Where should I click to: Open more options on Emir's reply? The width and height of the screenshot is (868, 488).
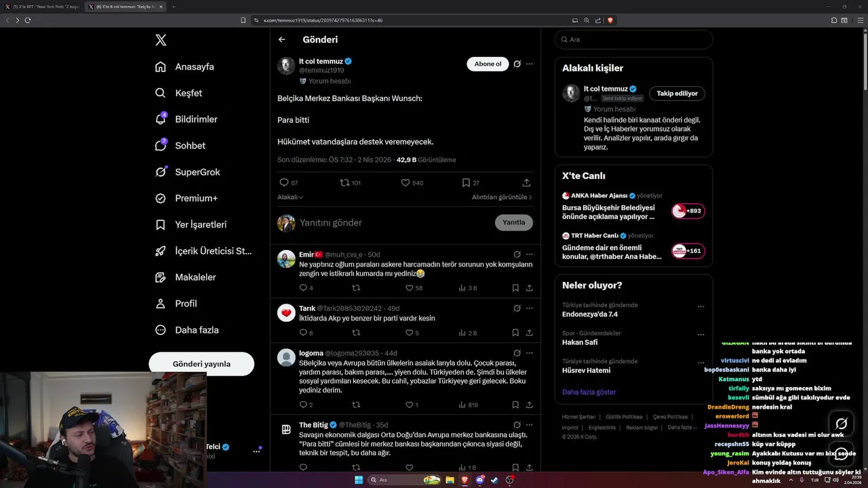pos(530,254)
